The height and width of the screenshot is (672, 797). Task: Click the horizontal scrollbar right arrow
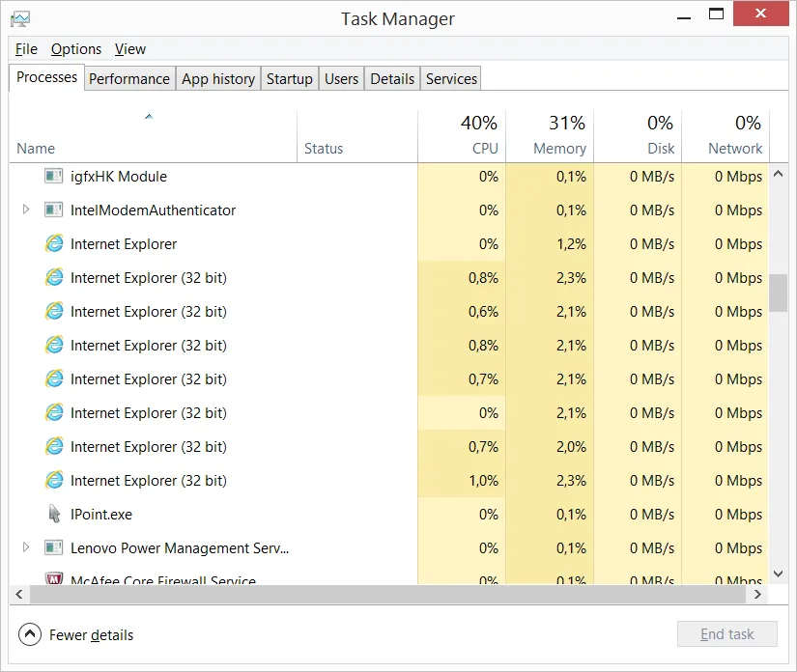click(757, 594)
